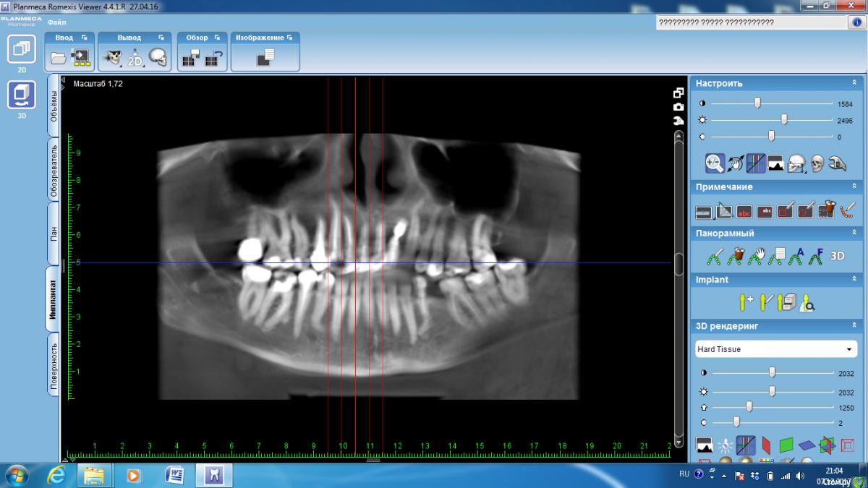Open the folder icon in Ввод group
The height and width of the screenshot is (488, 868).
59,58
